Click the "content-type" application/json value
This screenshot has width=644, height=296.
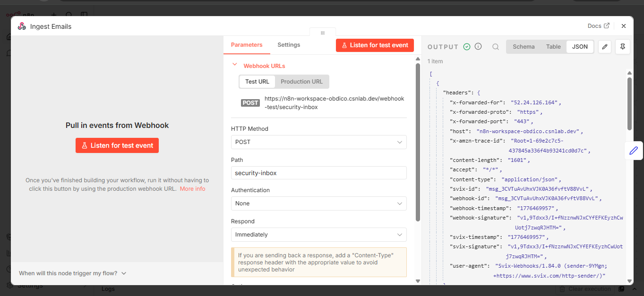pyautogui.click(x=530, y=179)
